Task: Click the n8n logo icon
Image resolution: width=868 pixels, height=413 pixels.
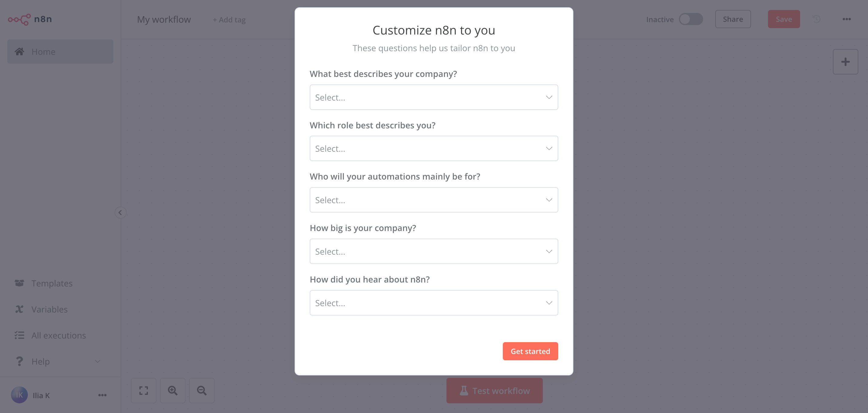Action: click(x=19, y=19)
